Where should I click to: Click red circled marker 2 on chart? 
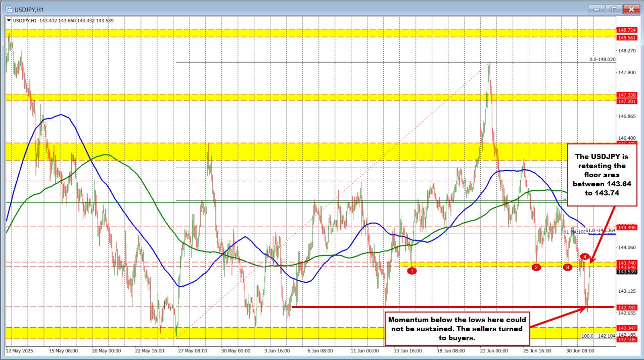coord(536,268)
